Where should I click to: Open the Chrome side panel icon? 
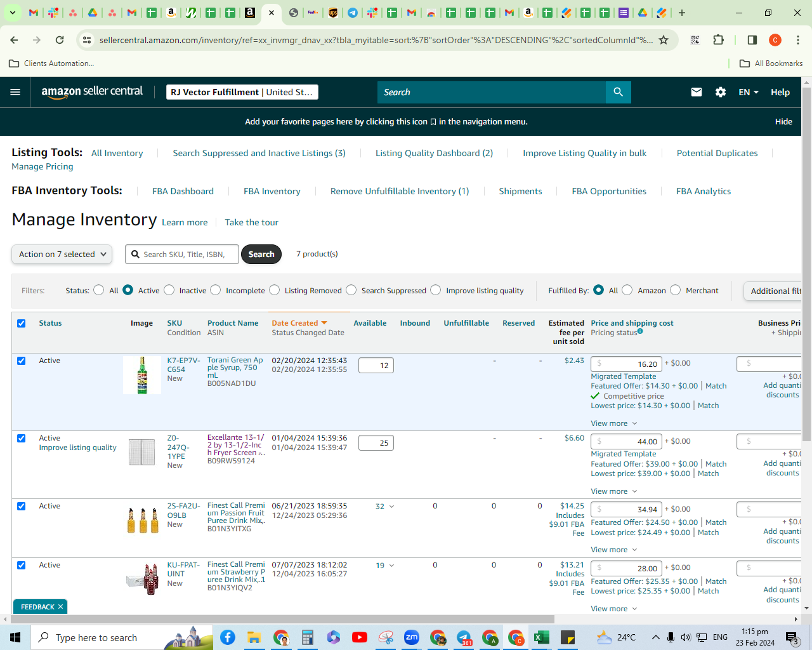tap(752, 40)
